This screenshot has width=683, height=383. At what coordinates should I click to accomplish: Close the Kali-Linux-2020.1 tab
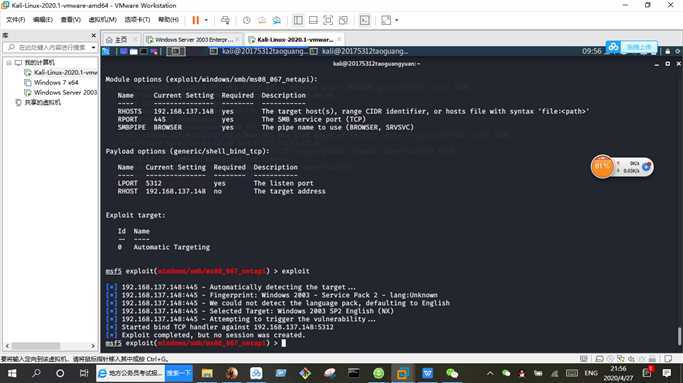tap(339, 40)
